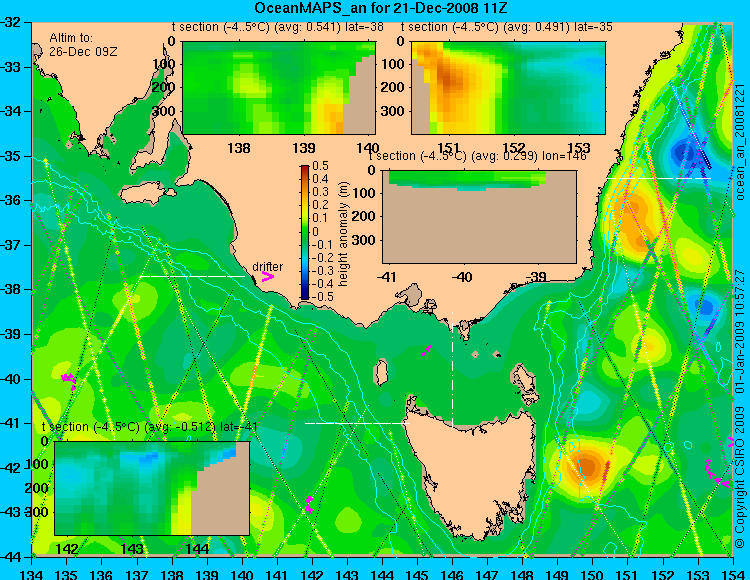750x580 pixels.
Task: Click the 0.5 tick on the color bar
Action: [320, 166]
